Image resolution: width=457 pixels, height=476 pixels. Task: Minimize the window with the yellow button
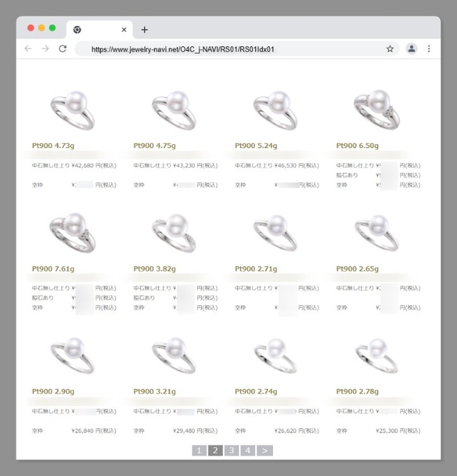pos(41,28)
